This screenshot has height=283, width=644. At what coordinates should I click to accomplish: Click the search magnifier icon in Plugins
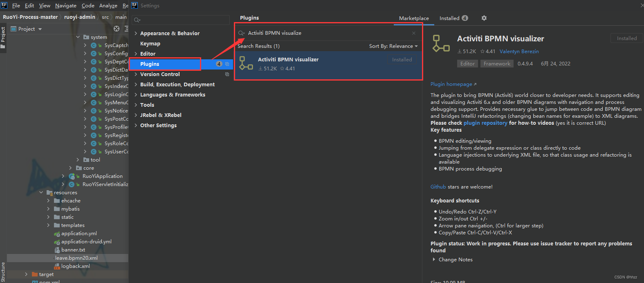tap(242, 33)
